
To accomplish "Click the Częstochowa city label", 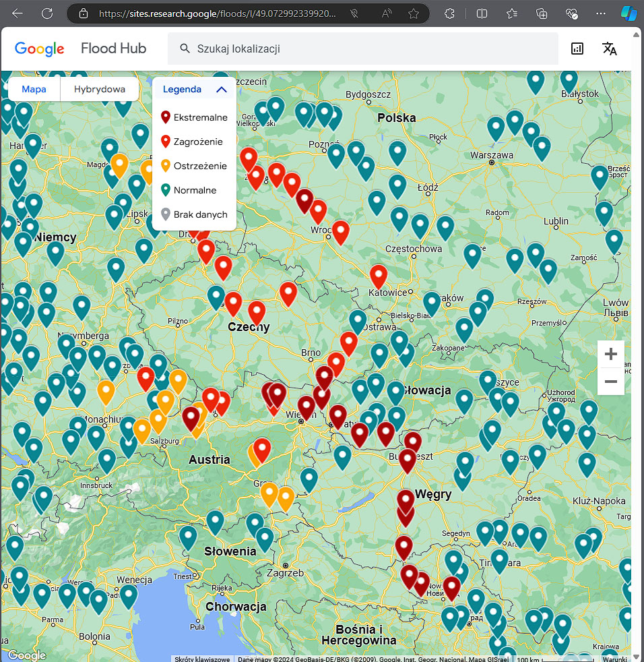I will [414, 249].
